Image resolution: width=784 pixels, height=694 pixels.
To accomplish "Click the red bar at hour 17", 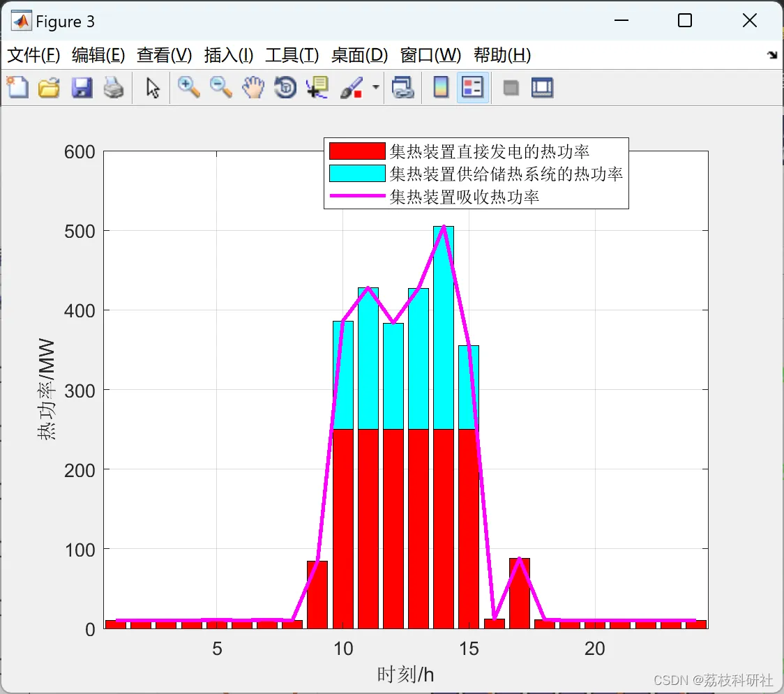I will point(520,594).
